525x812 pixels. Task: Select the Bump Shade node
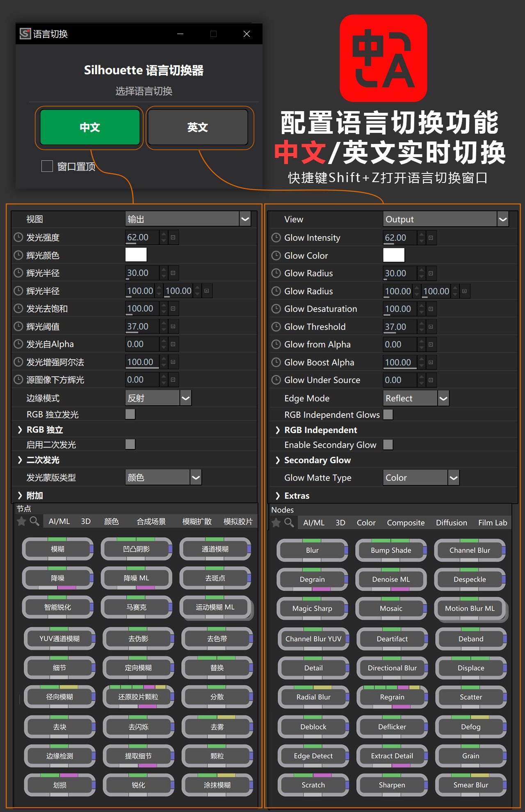[x=391, y=550]
